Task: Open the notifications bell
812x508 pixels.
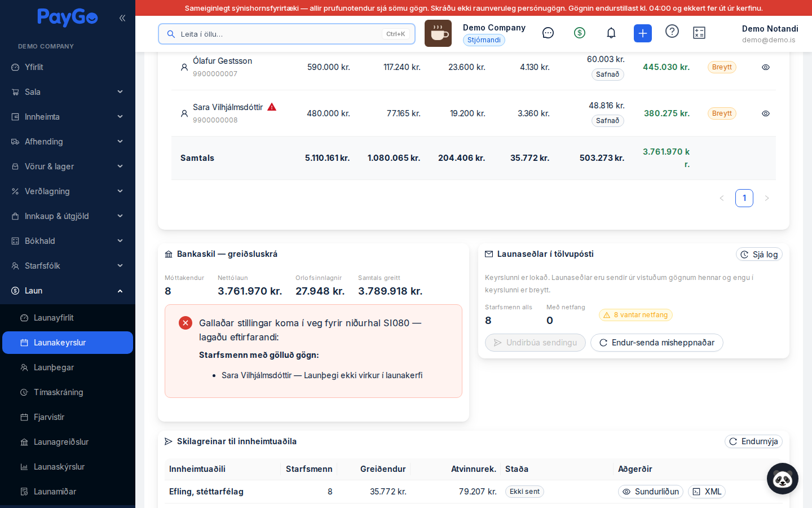Action: [611, 33]
